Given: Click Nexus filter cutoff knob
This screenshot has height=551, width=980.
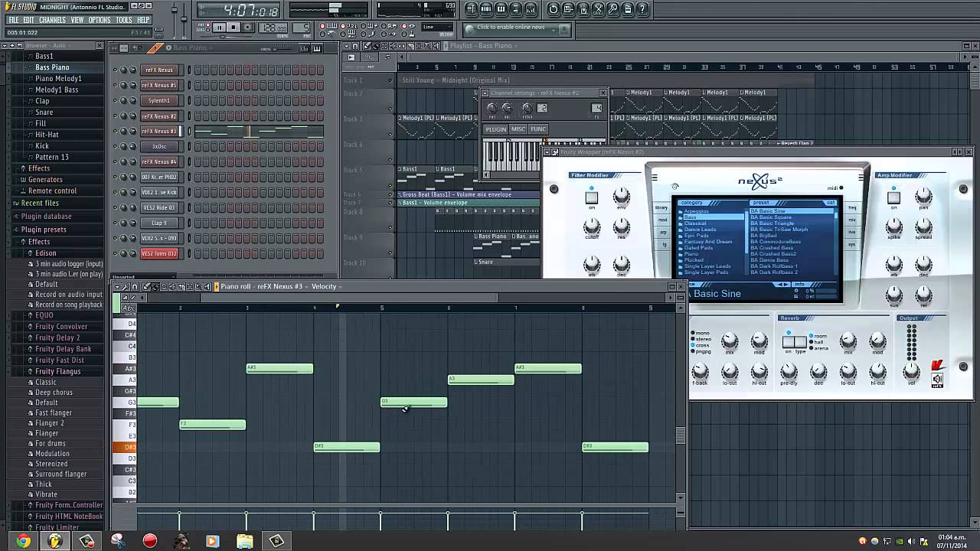Looking at the screenshot, I should click(592, 227).
